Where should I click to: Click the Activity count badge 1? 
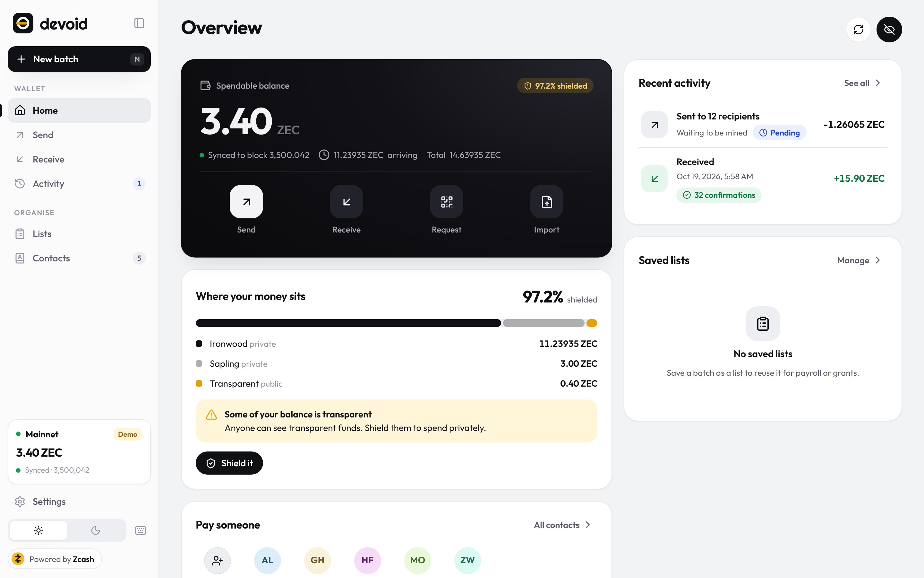139,184
